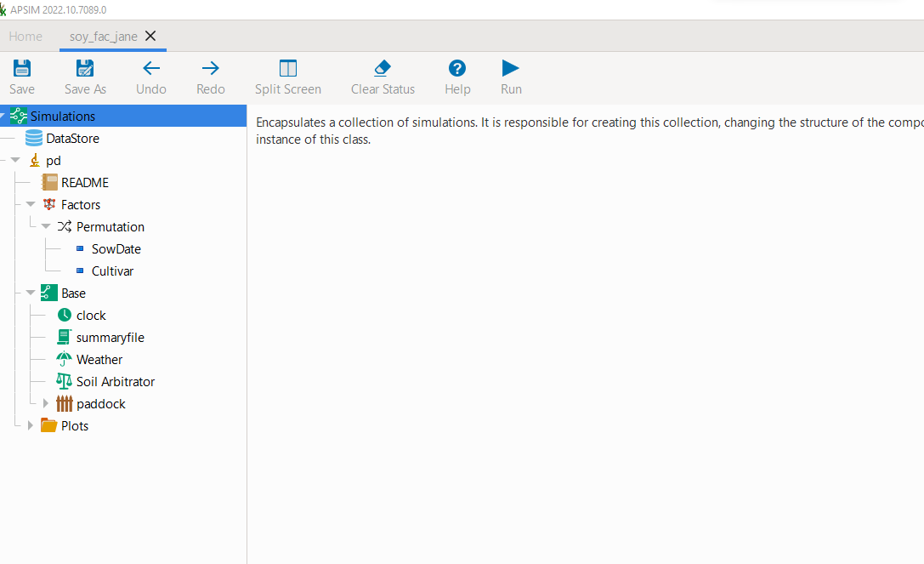The image size is (924, 564).
Task: Select the Permutation shuffle icon
Action: (x=65, y=226)
